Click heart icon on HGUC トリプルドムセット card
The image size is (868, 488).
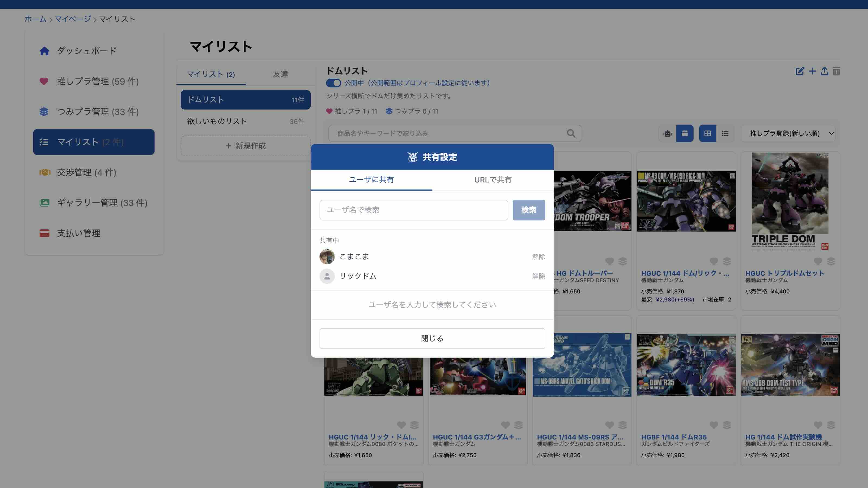point(818,261)
